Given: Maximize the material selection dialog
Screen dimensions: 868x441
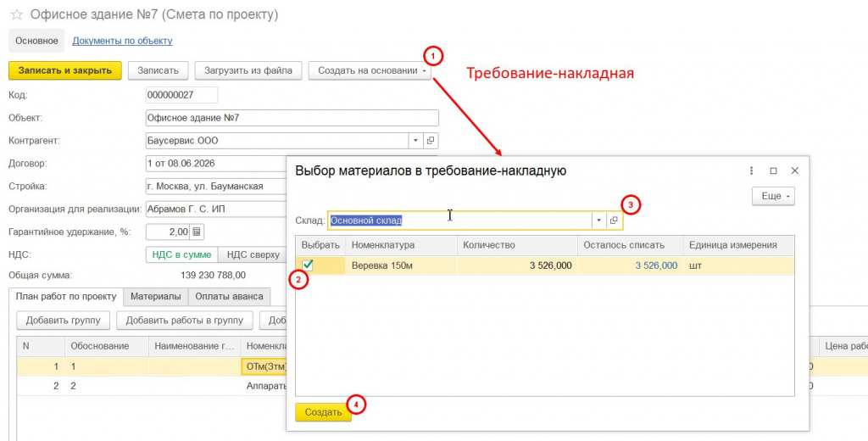Looking at the screenshot, I should (x=773, y=170).
